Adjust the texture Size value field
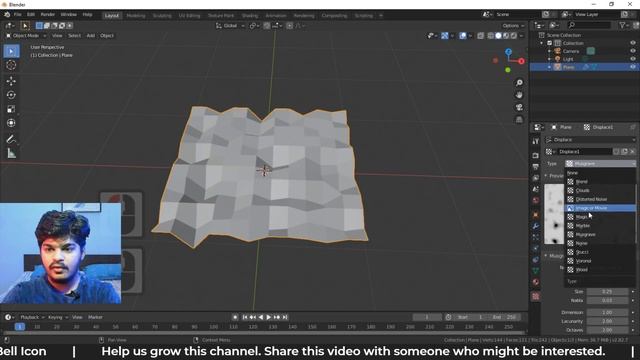The height and width of the screenshot is (360, 640). 607,291
